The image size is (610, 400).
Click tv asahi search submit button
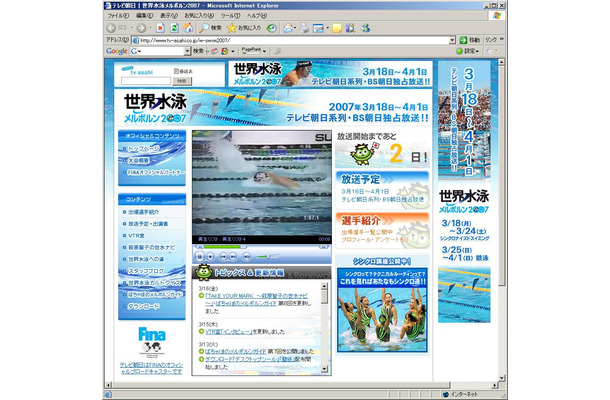[182, 81]
